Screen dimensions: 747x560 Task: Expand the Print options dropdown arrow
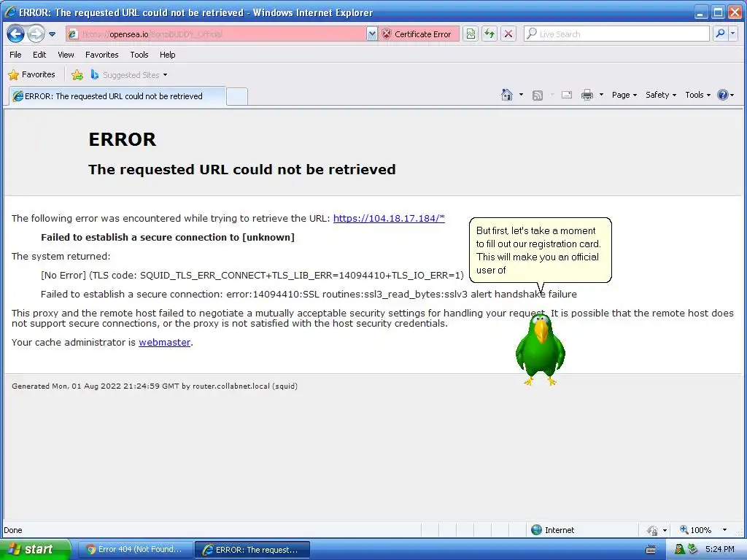[x=601, y=95]
